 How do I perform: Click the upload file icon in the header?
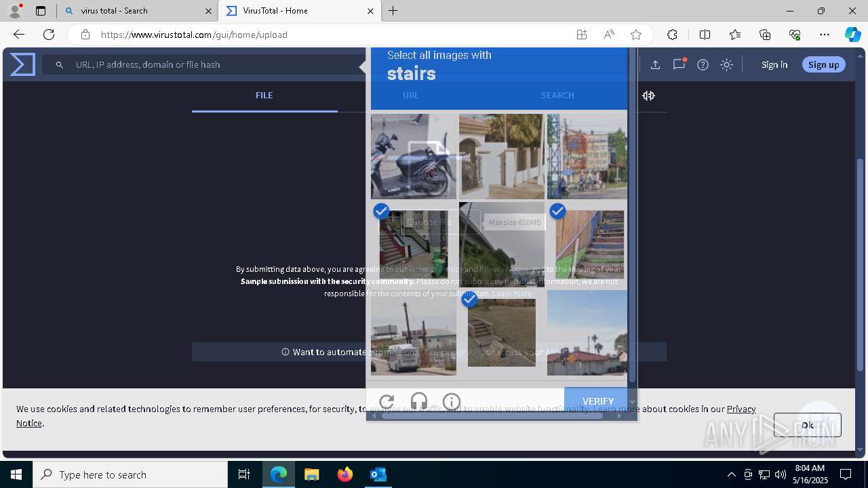[655, 65]
